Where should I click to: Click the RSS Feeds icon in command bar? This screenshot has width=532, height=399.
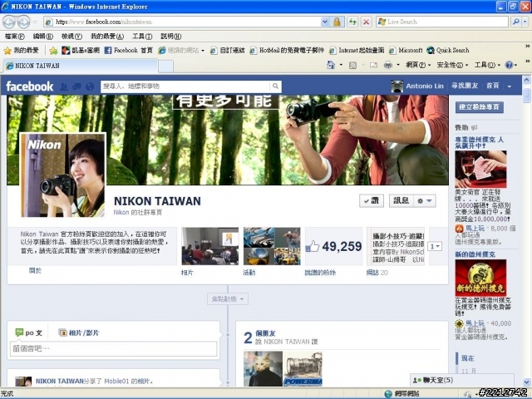pos(352,65)
